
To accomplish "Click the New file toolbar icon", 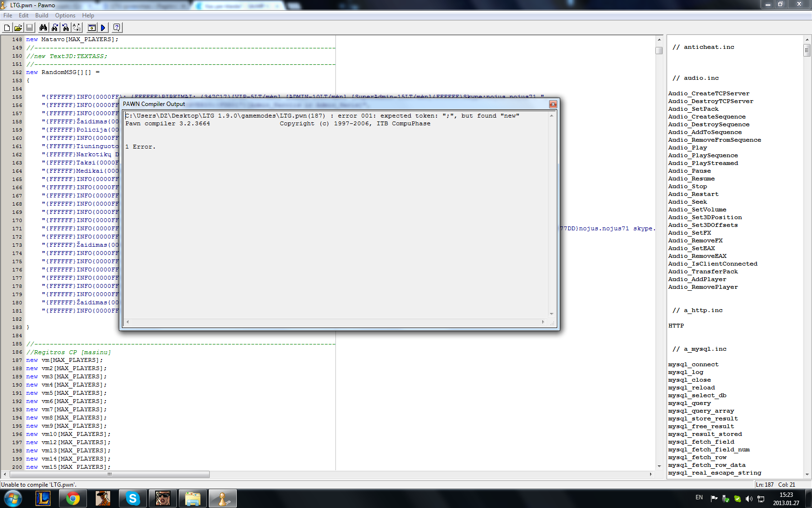I will (x=7, y=28).
